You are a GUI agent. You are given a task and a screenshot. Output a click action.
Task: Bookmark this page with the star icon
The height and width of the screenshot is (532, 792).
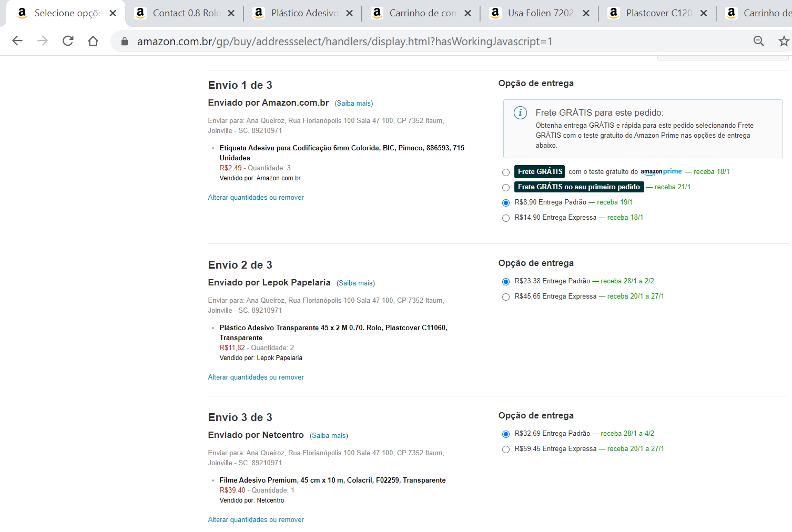point(784,41)
